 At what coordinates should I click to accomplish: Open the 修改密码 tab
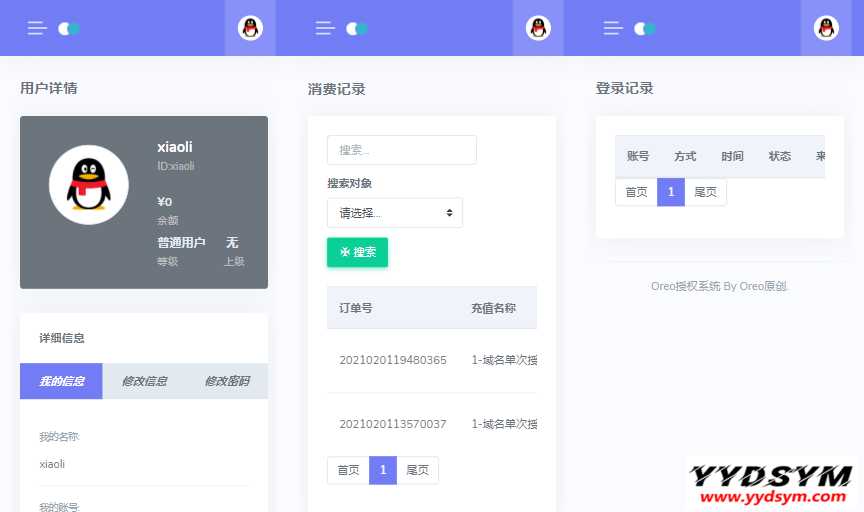point(227,381)
